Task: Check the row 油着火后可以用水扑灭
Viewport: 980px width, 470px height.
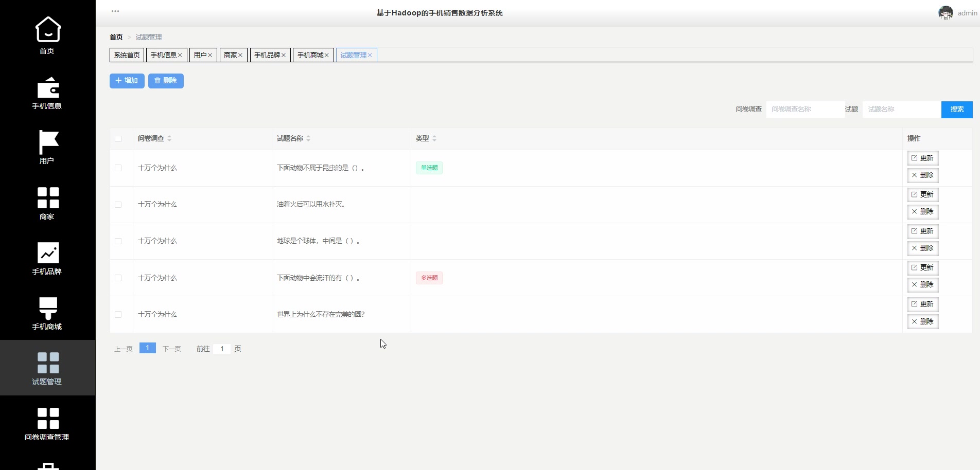Action: 118,205
